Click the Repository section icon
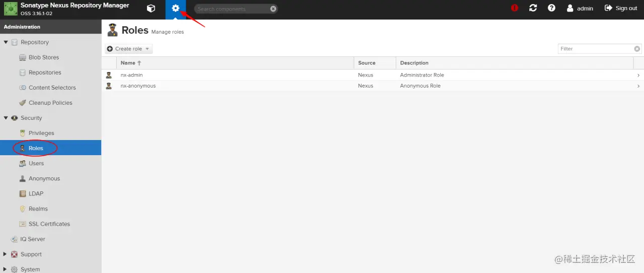The height and width of the screenshot is (273, 644). [15, 42]
